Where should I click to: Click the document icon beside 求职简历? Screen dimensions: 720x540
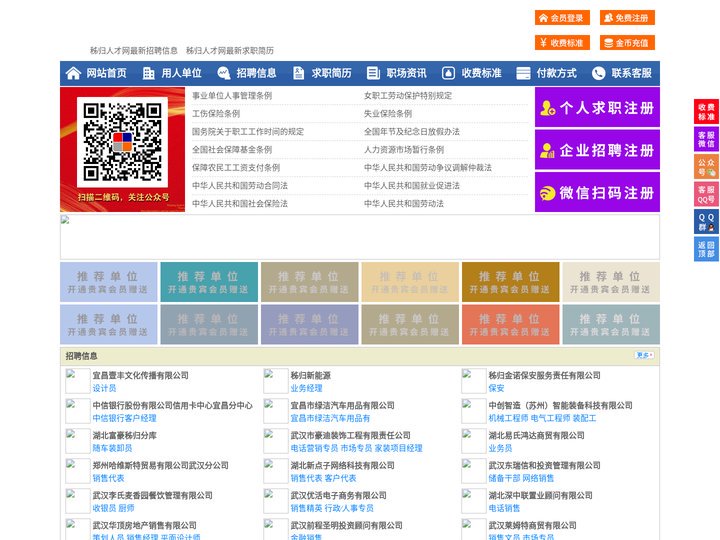[x=298, y=73]
